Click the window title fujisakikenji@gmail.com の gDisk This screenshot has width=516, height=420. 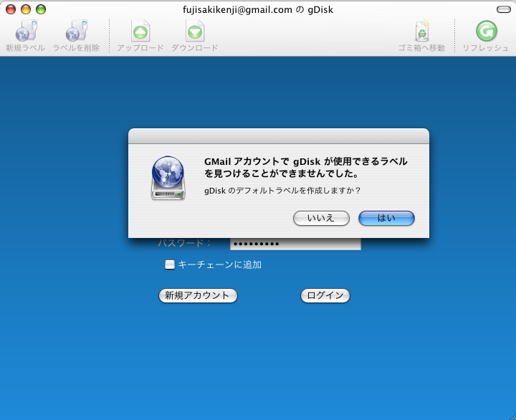click(258, 10)
